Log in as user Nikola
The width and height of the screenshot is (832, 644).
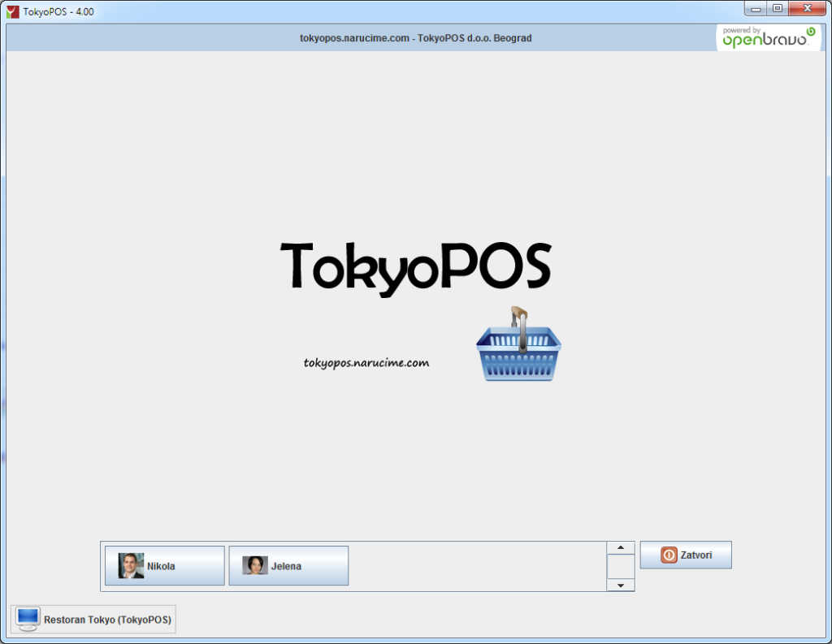click(x=164, y=565)
